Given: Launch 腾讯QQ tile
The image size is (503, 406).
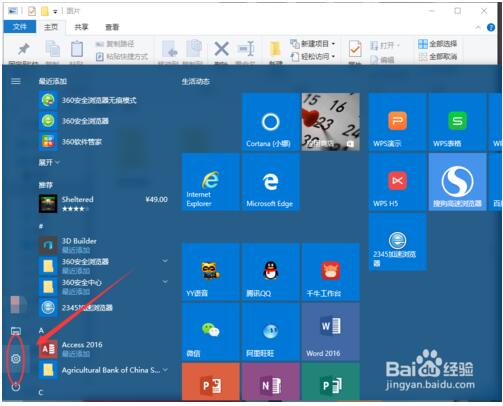Looking at the screenshot, I should pyautogui.click(x=271, y=272).
